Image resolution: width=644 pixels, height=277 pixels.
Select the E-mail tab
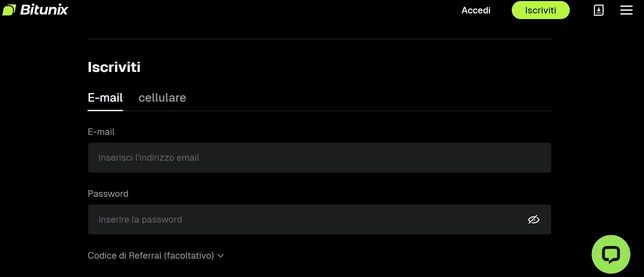coord(105,98)
